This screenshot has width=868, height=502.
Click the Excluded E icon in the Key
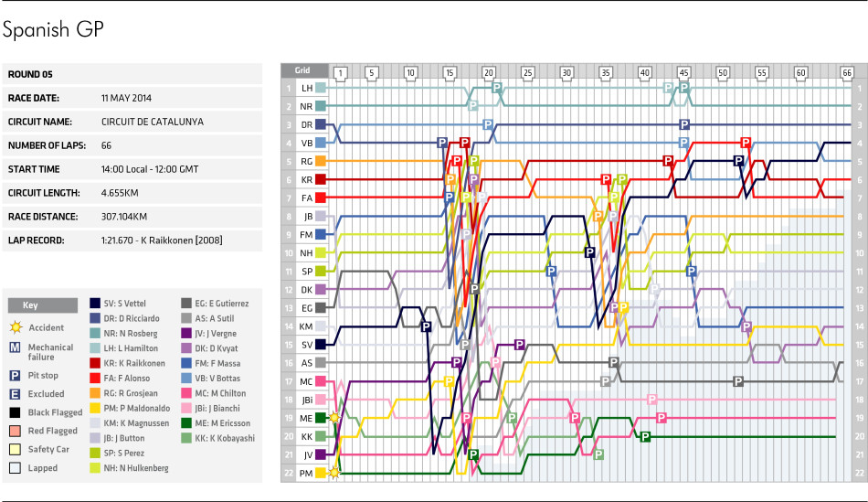pos(15,394)
